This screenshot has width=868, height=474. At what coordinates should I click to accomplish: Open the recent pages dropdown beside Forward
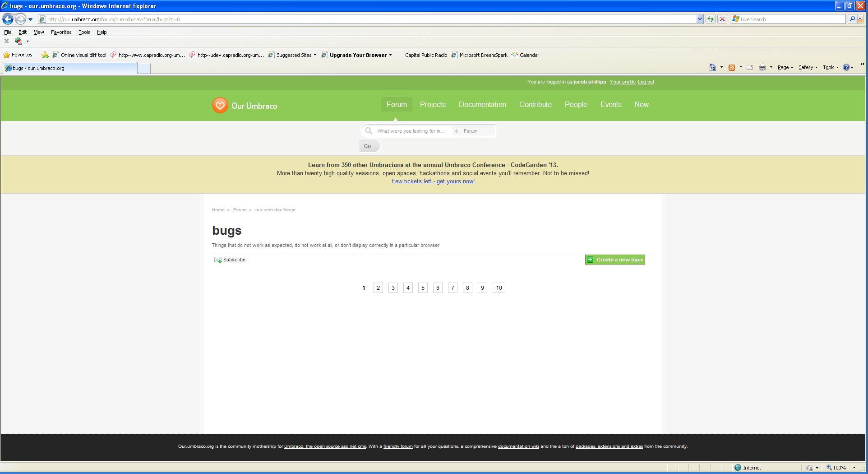pos(30,19)
